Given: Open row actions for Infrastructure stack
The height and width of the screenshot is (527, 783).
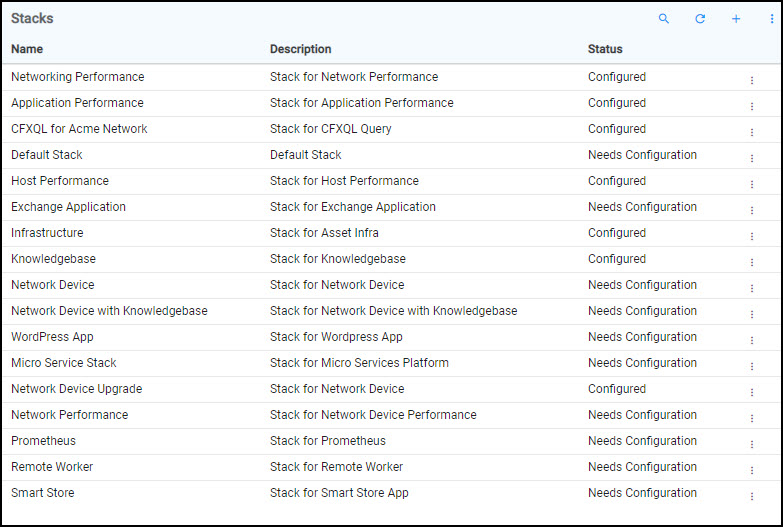Looking at the screenshot, I should [751, 236].
